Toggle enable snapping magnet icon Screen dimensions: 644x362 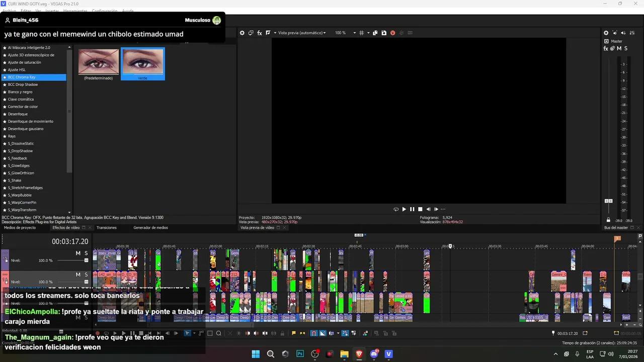pyautogui.click(x=314, y=333)
